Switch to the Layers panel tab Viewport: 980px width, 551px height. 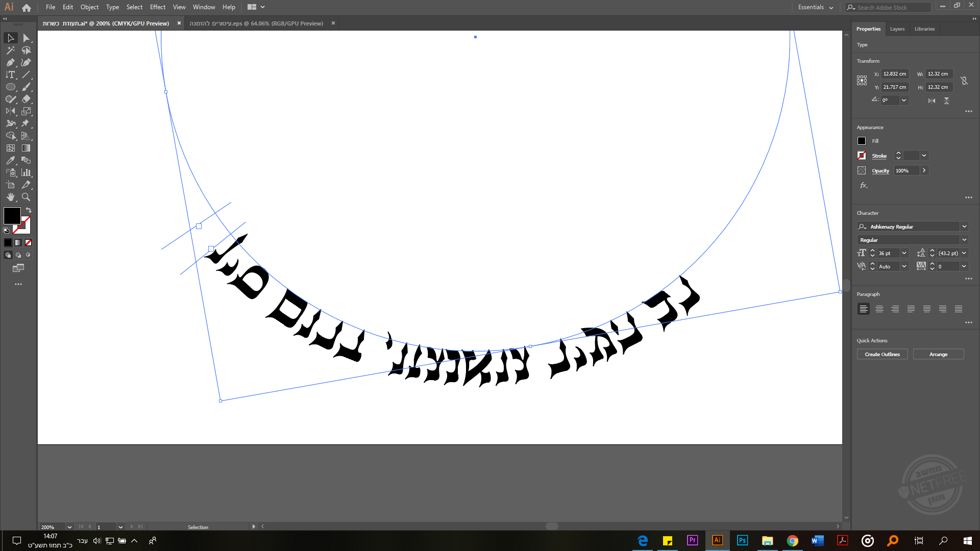[x=897, y=29]
